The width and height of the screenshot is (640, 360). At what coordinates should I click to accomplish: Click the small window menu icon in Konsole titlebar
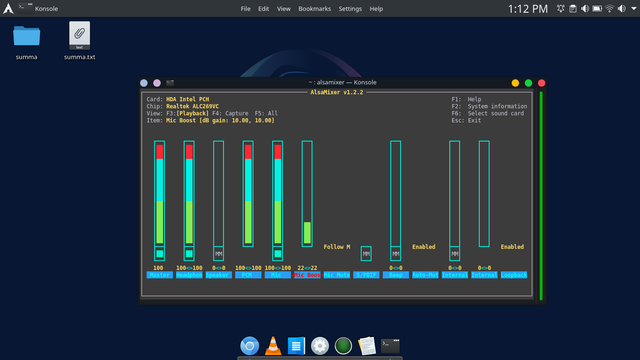tap(170, 83)
